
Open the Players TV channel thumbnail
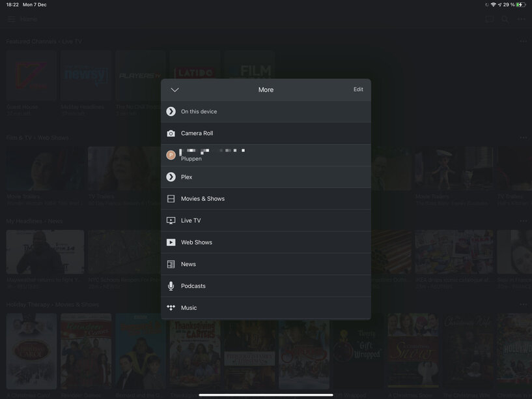click(x=140, y=76)
